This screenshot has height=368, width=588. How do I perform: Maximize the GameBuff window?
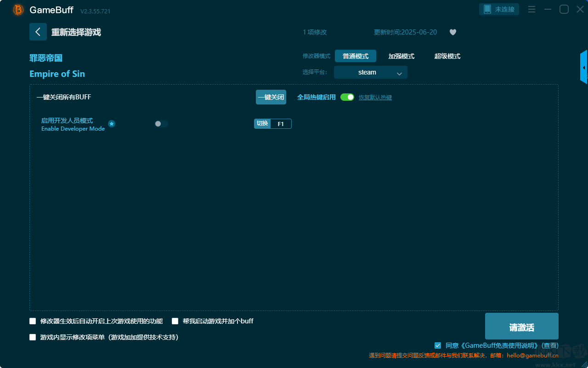pos(564,9)
